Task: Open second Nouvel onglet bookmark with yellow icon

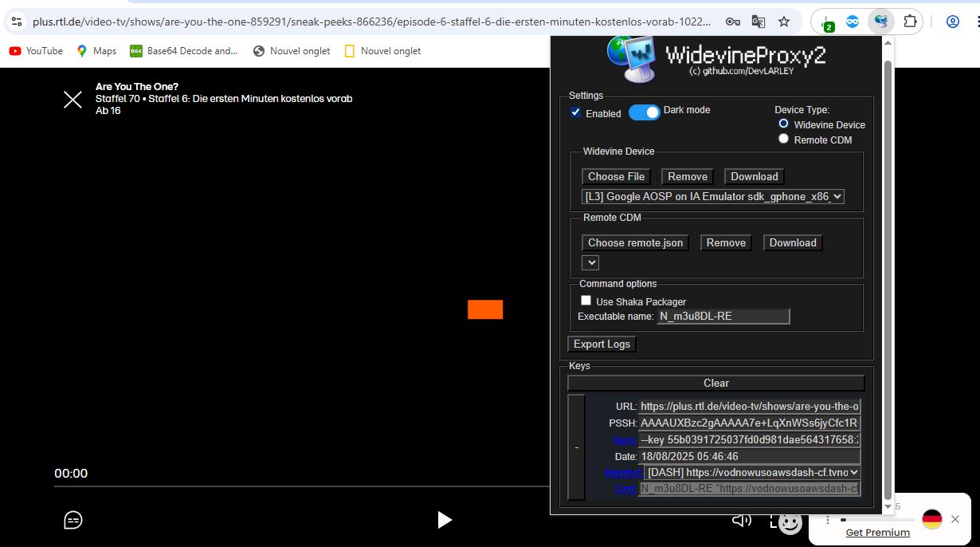Action: (x=382, y=51)
